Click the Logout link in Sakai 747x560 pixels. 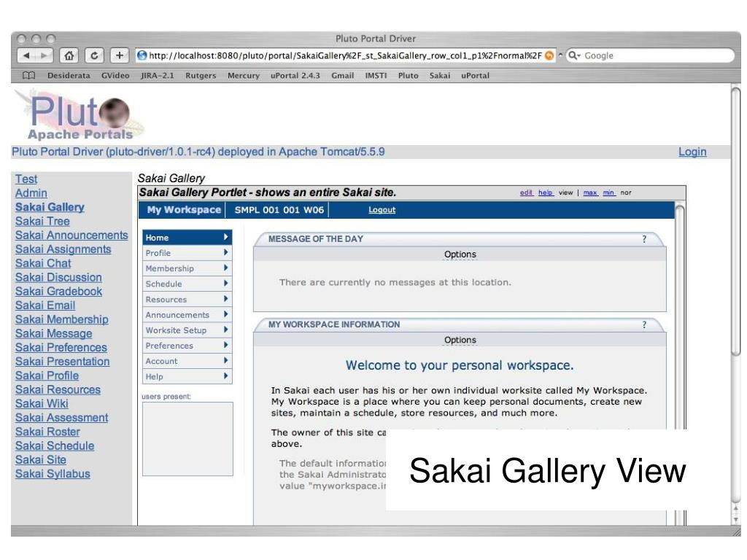coord(382,210)
